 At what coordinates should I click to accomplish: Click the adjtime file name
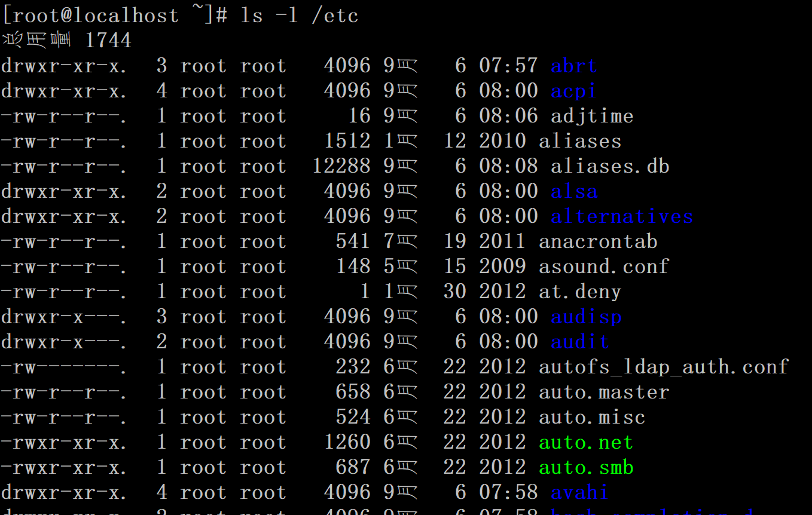click(x=592, y=116)
